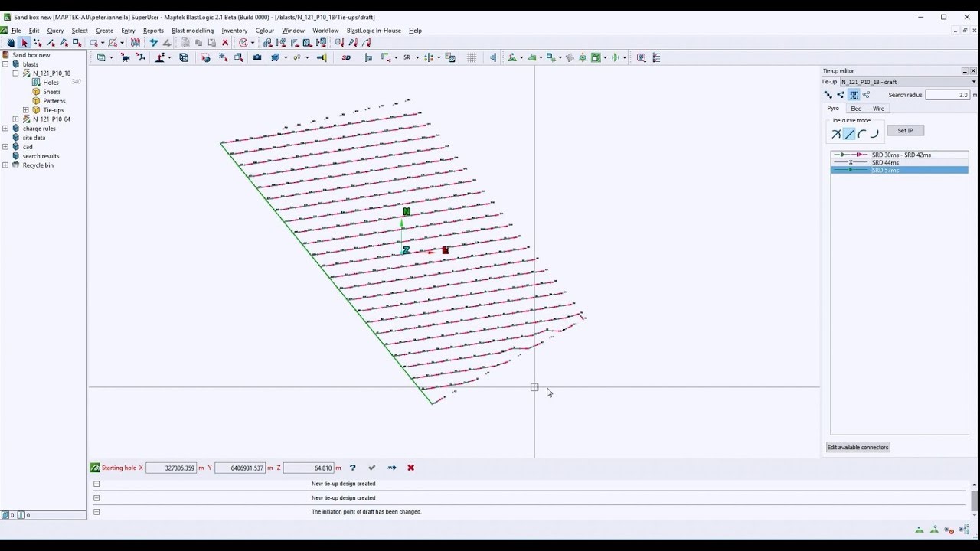Open the Workflow menu

[325, 31]
